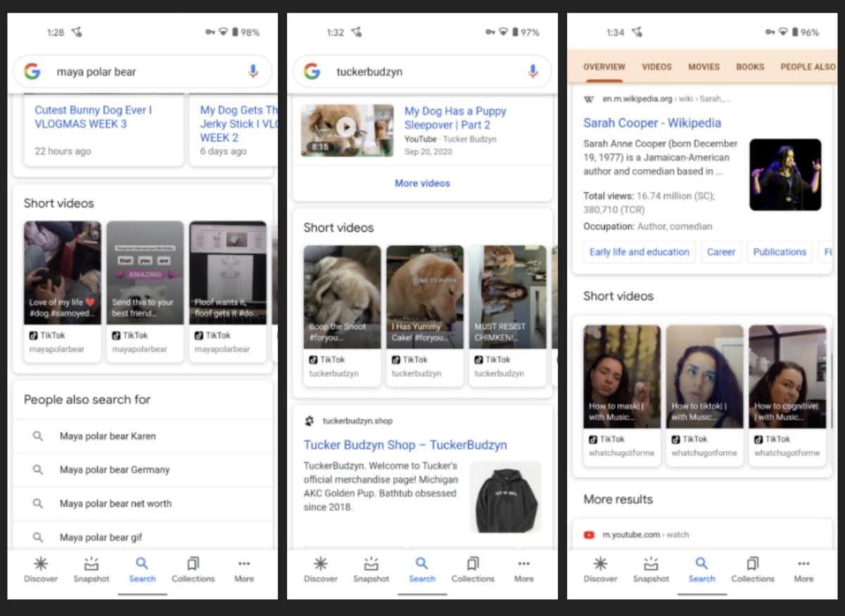845x616 pixels.
Task: Open the 'Boop the Snoot' TikTok video thumbnail
Action: [342, 297]
